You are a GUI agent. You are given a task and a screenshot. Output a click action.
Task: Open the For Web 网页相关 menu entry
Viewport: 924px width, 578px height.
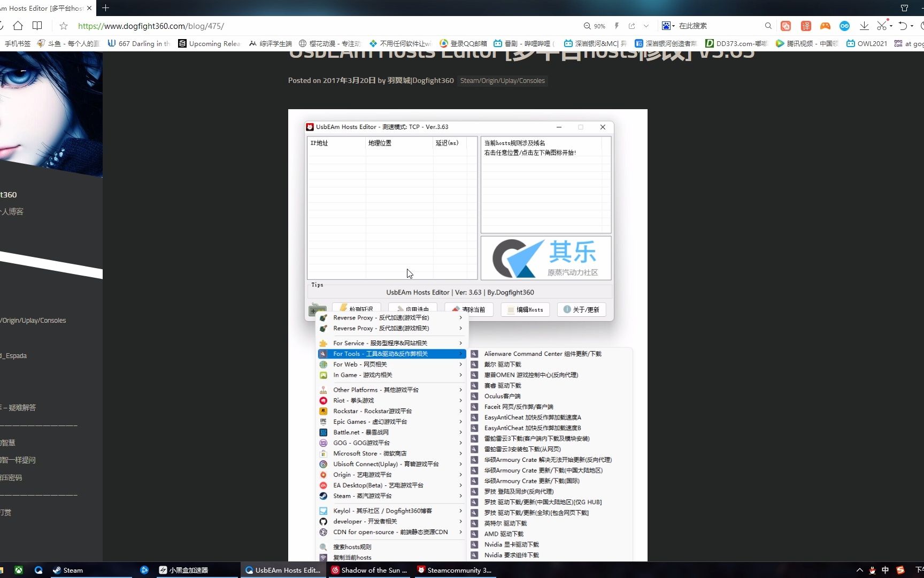(x=392, y=364)
